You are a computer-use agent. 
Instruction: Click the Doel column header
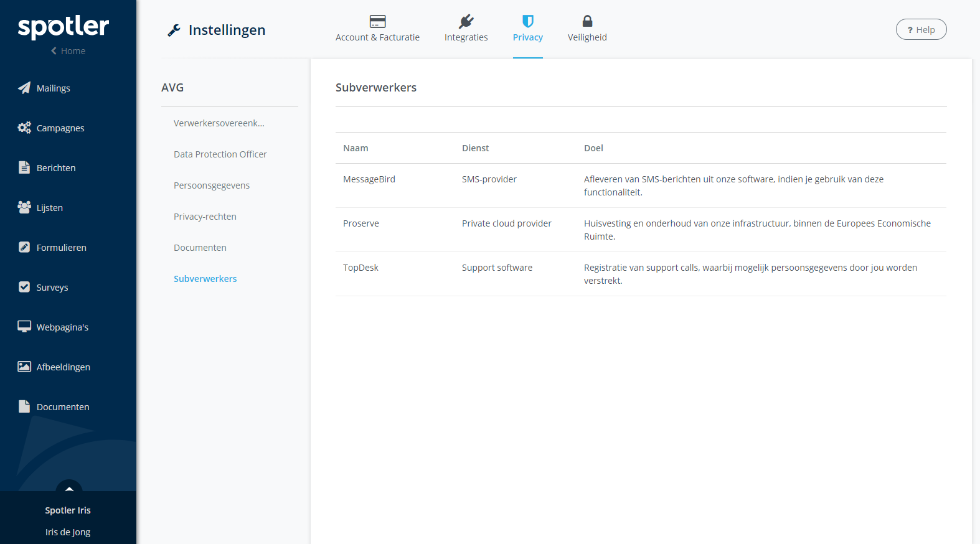click(593, 148)
